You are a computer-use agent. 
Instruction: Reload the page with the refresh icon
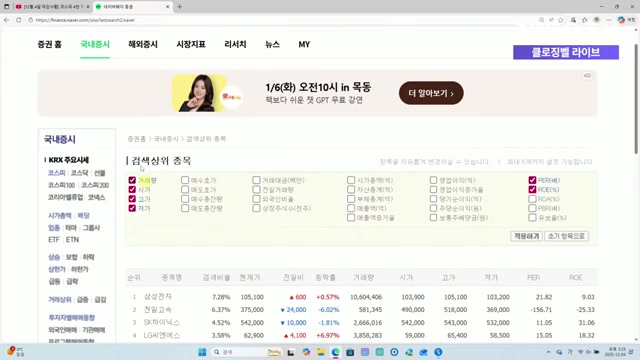tap(19, 20)
